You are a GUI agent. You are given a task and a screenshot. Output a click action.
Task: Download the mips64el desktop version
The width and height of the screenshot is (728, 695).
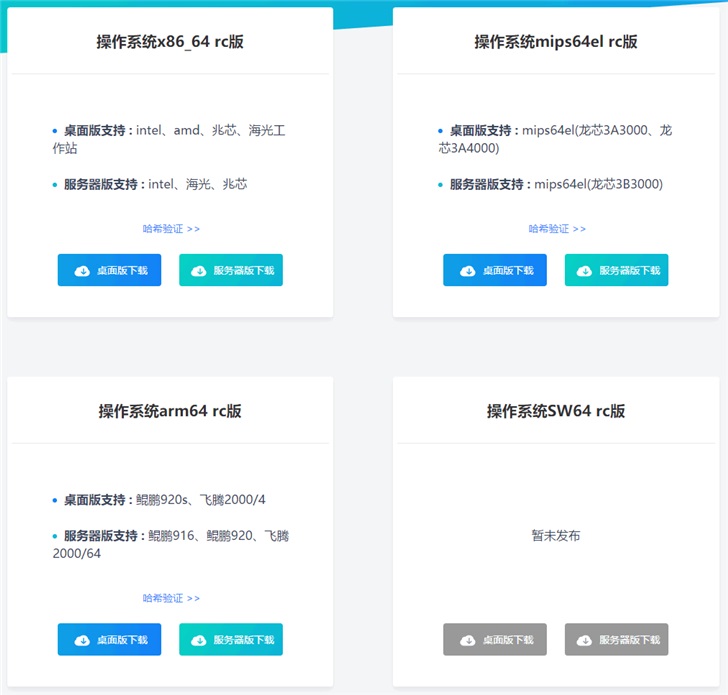[495, 270]
